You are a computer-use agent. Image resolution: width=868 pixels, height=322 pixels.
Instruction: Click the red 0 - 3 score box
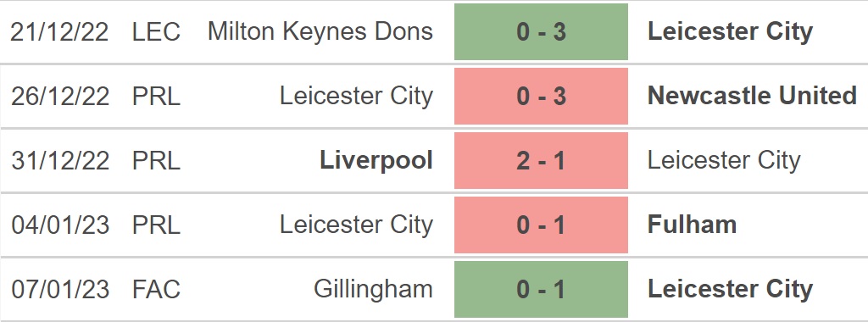click(x=541, y=97)
